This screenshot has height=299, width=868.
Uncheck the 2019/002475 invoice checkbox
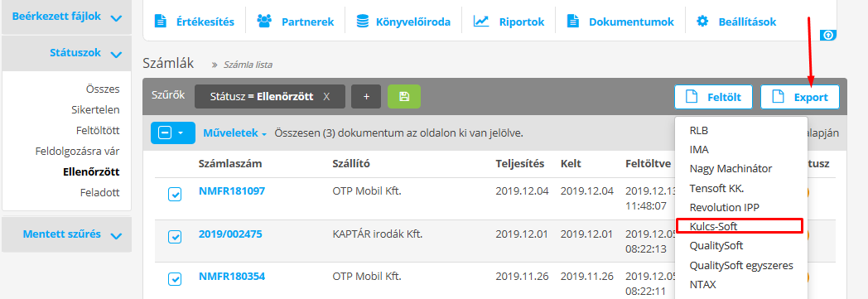point(175,237)
